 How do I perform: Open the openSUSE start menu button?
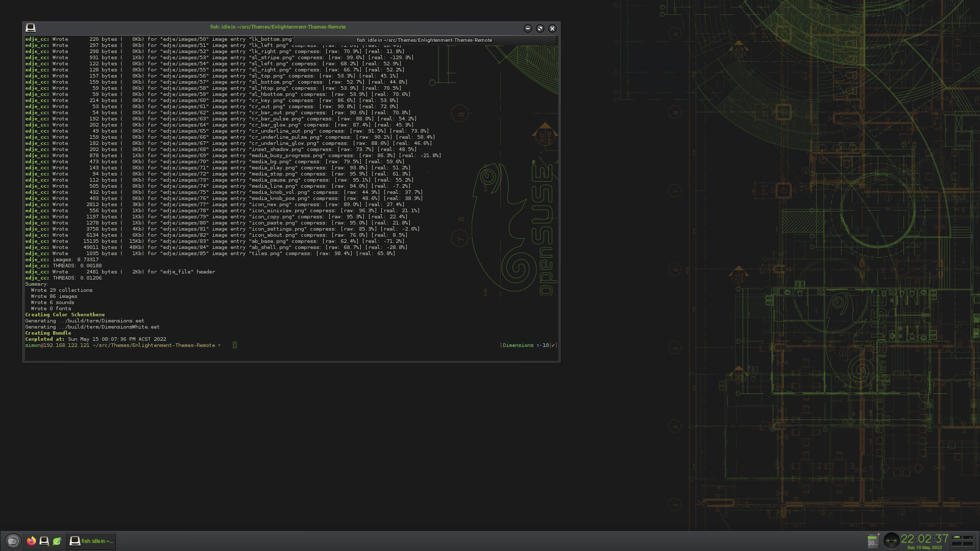[x=13, y=541]
